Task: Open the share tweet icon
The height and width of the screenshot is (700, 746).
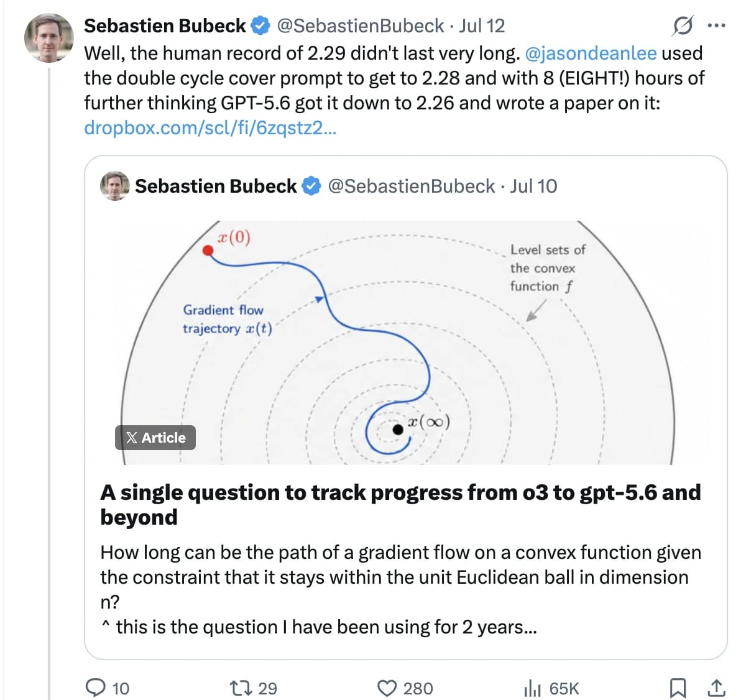Action: 716,688
